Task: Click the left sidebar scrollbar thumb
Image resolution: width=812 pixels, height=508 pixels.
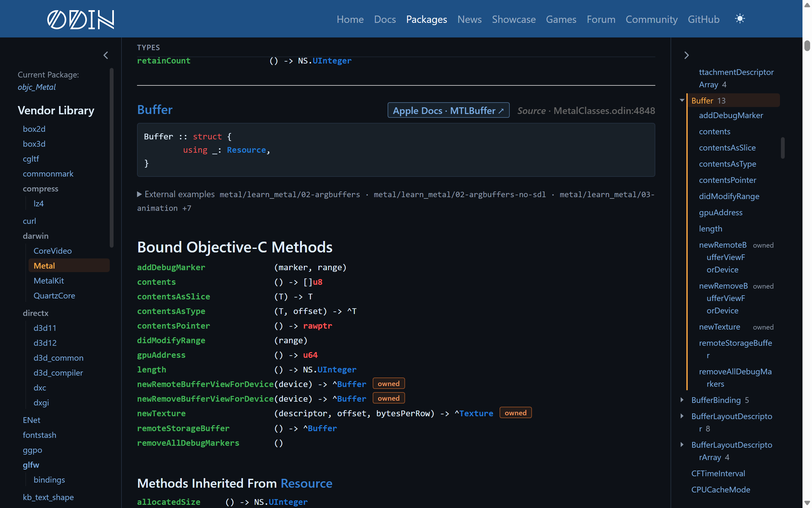Action: pos(111,158)
